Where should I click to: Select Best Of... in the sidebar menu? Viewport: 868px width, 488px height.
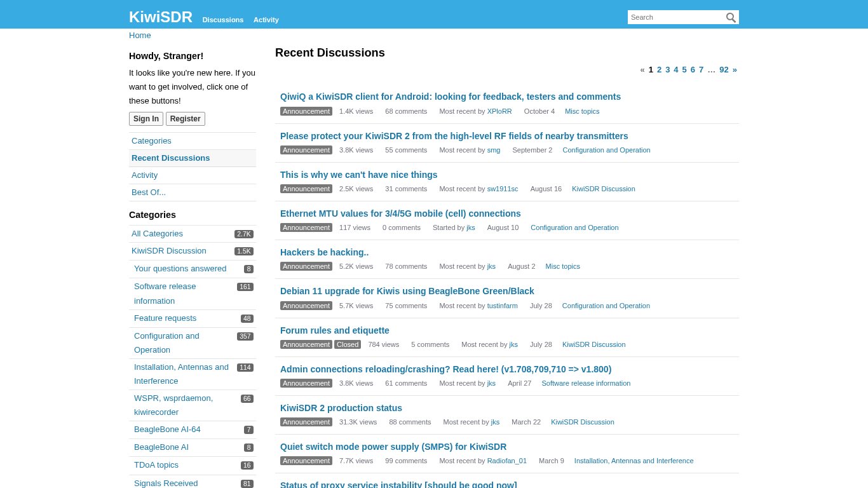[193, 193]
